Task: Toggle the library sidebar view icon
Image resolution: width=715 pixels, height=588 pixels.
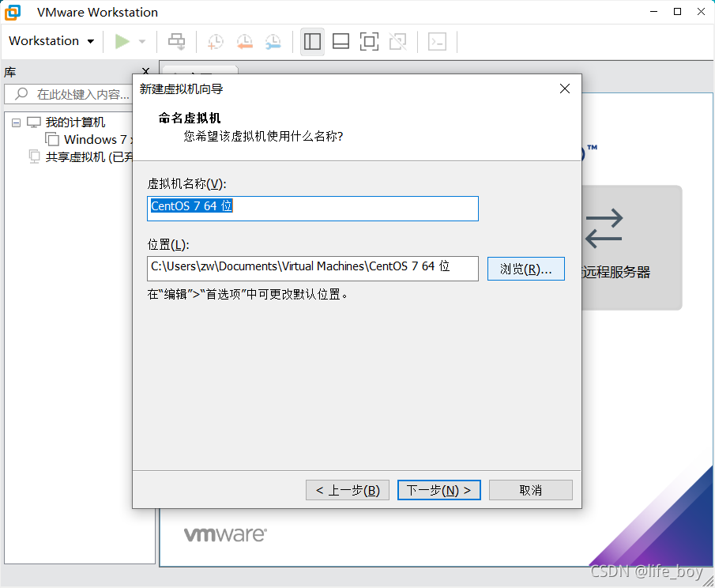Action: click(x=312, y=42)
